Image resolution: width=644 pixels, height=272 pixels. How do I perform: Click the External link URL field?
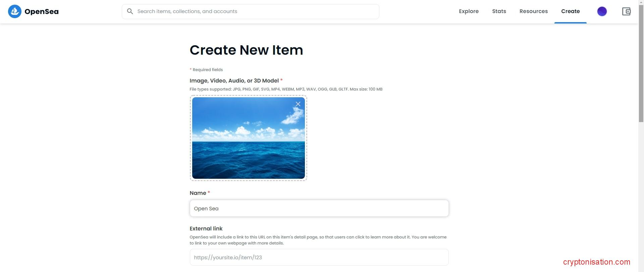point(319,257)
